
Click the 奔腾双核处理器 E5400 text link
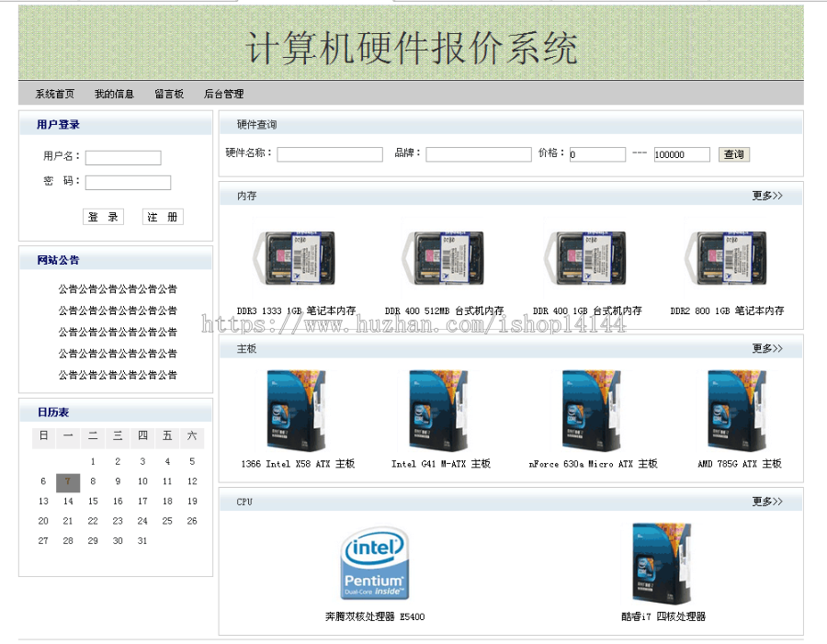[x=375, y=616]
